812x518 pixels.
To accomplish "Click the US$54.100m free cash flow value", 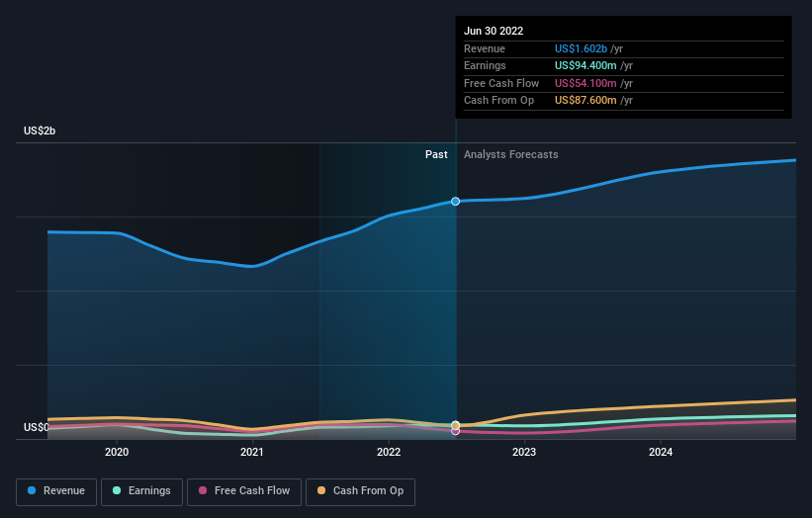I will [586, 83].
